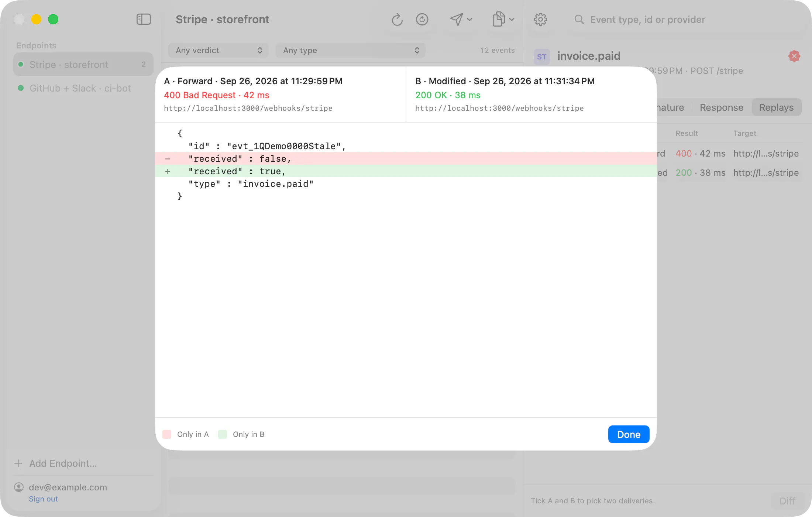Select GitHub + Slack · ci-bot endpoint
This screenshot has width=812, height=517.
coord(83,88)
